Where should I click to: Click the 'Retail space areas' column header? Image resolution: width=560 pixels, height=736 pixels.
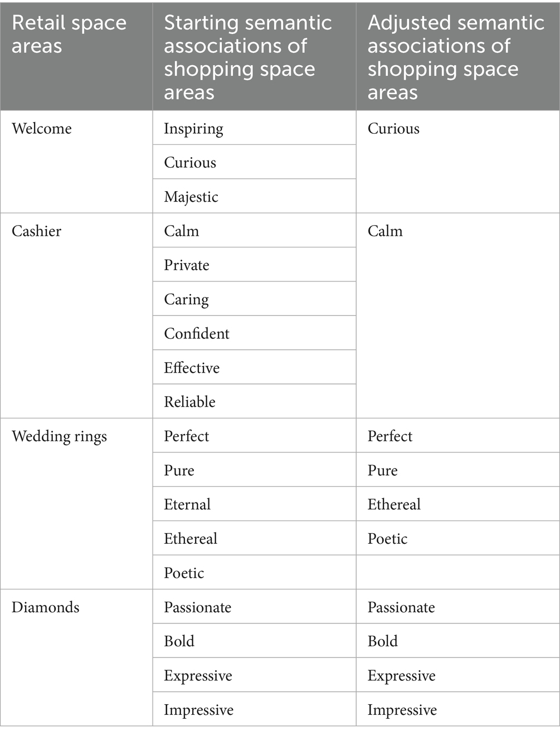tap(69, 35)
